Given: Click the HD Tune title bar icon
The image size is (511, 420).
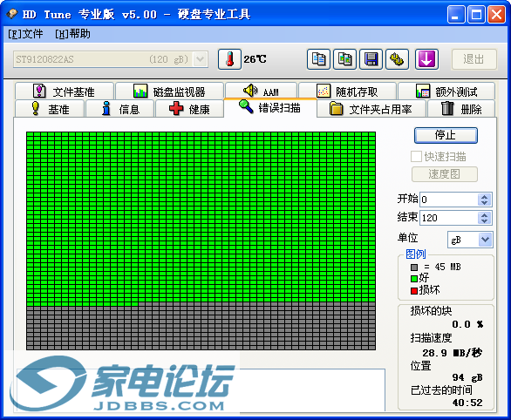Looking at the screenshot, I should [x=12, y=14].
